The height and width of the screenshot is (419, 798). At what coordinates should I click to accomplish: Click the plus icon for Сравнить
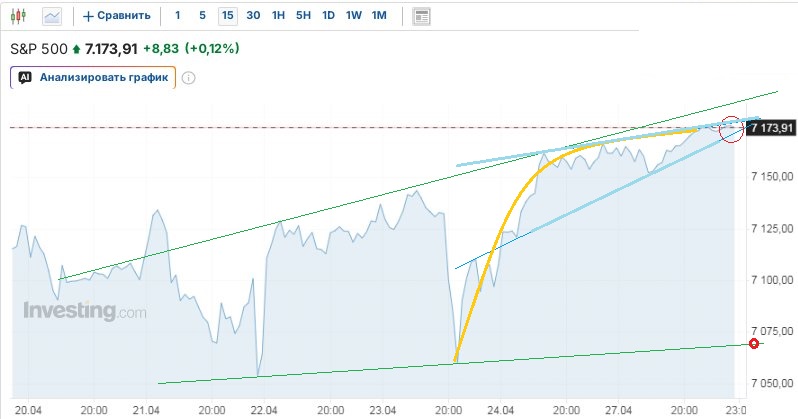point(88,16)
